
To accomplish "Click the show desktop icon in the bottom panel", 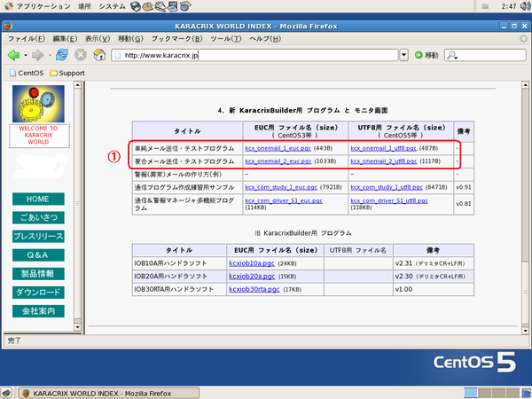I will 7,393.
